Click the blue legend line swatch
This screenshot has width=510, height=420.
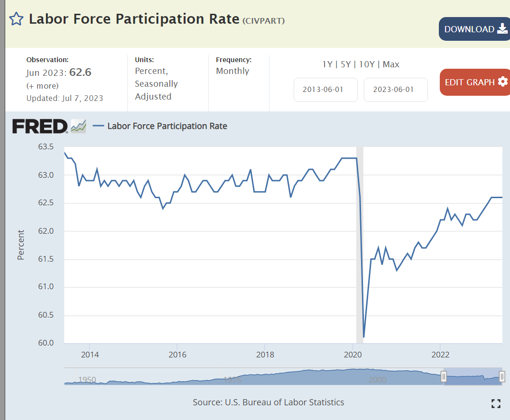98,126
